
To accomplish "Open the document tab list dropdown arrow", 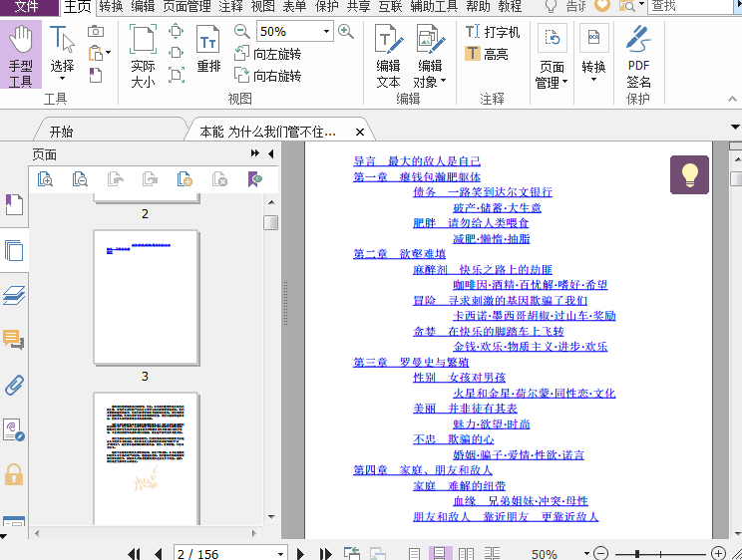I will tap(735, 127).
